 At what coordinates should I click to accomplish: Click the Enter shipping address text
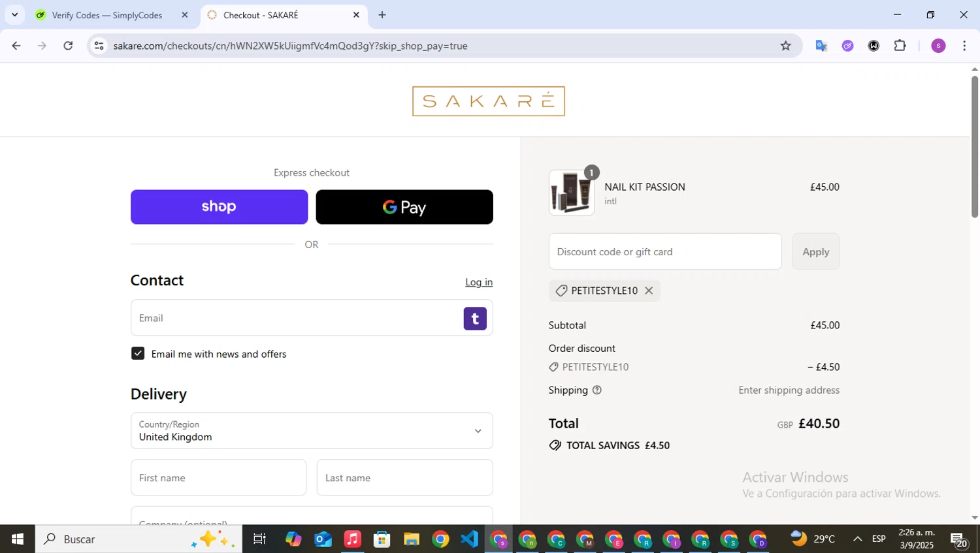click(789, 390)
